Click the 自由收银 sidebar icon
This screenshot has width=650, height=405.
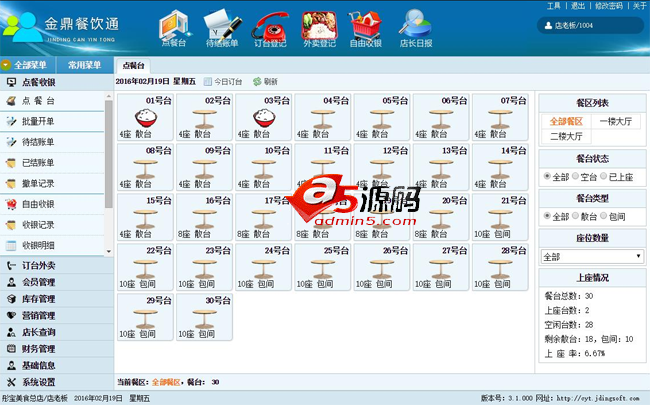click(x=11, y=204)
